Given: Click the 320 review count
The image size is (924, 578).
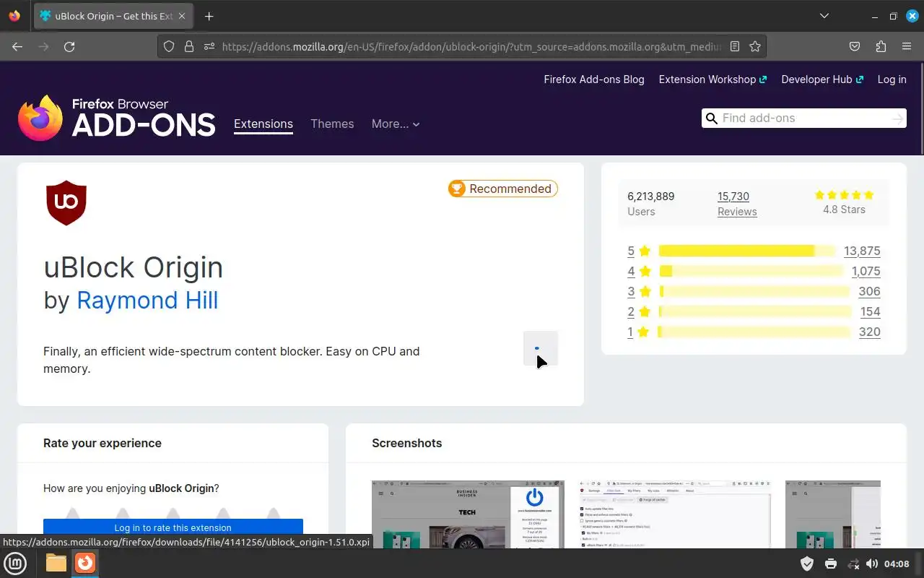Looking at the screenshot, I should 869,332.
